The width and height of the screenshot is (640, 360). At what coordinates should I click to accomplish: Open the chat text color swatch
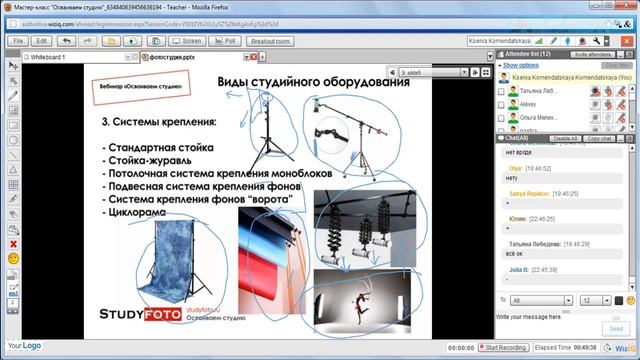click(619, 301)
